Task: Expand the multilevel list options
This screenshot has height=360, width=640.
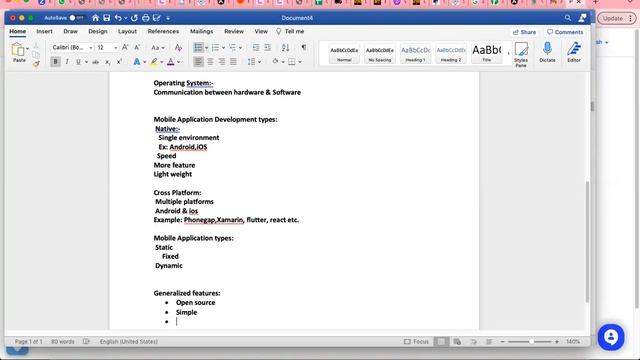Action: coord(240,48)
